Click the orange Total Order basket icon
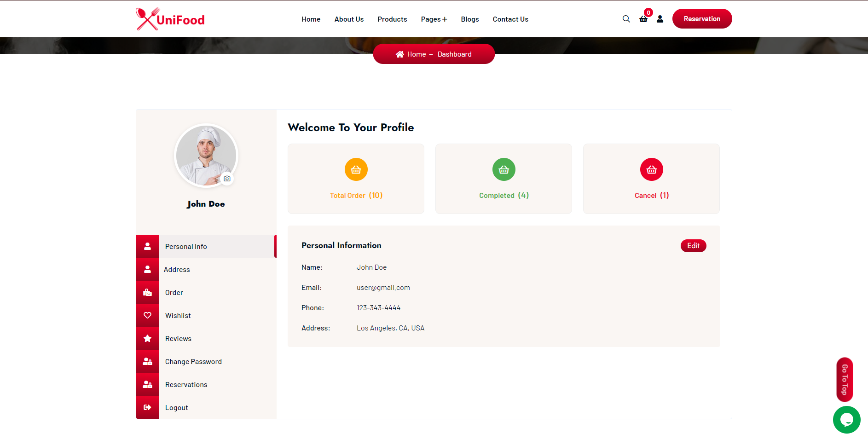This screenshot has width=868, height=440. tap(356, 169)
